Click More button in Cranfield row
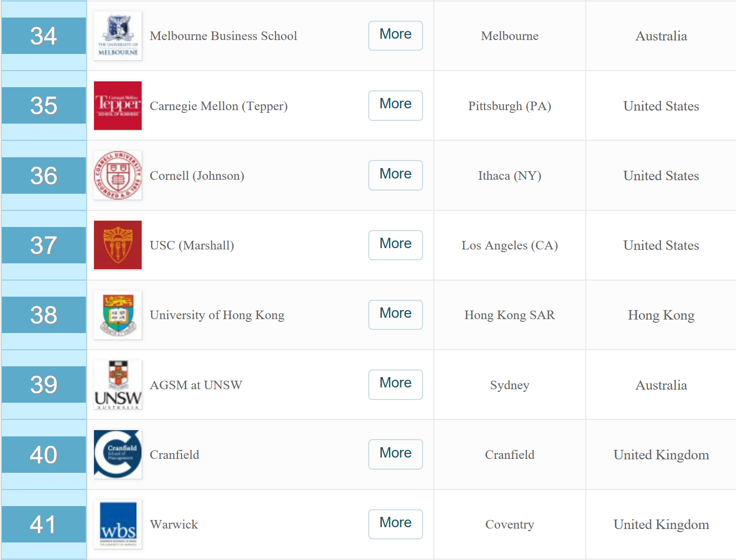 (x=396, y=454)
